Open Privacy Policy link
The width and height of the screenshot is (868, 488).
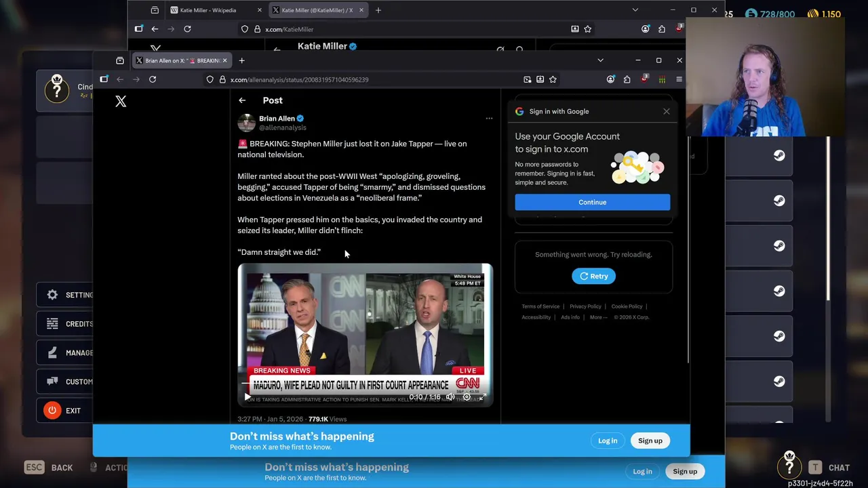tap(585, 306)
